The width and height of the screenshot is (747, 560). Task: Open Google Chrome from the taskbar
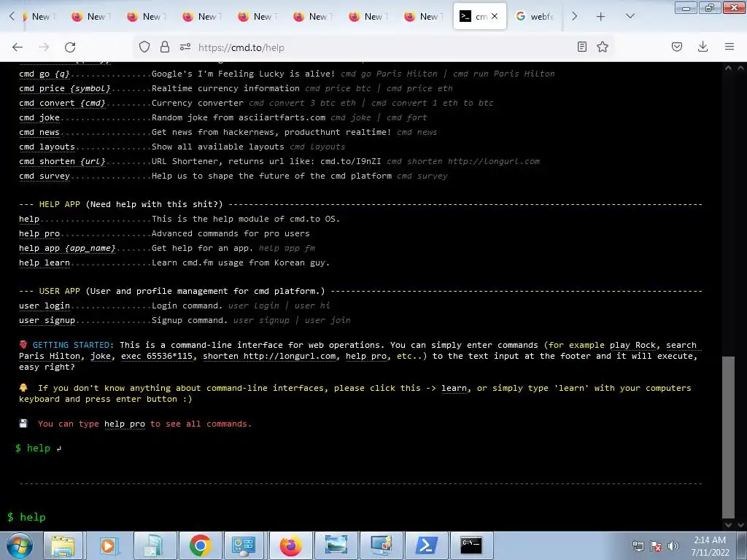(200, 545)
